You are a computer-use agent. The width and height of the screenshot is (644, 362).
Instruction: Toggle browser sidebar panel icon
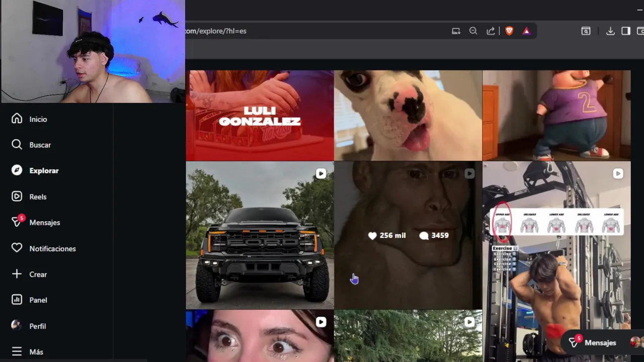(626, 31)
